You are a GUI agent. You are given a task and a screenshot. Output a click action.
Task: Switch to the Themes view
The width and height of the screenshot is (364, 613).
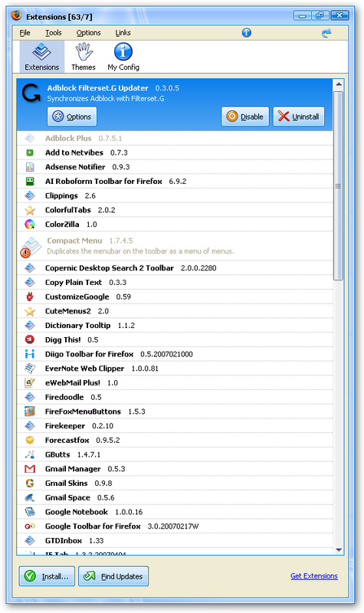[x=84, y=57]
